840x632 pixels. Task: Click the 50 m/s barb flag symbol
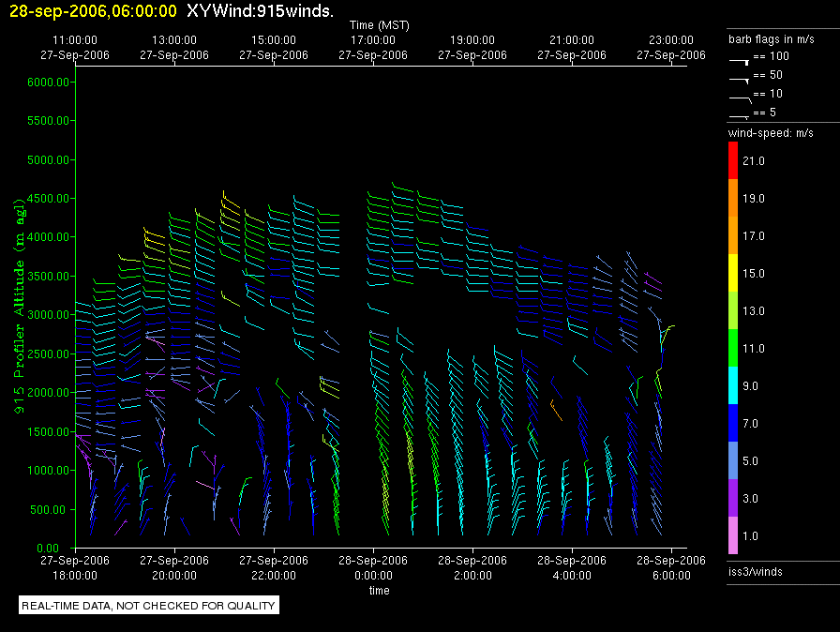click(x=739, y=80)
